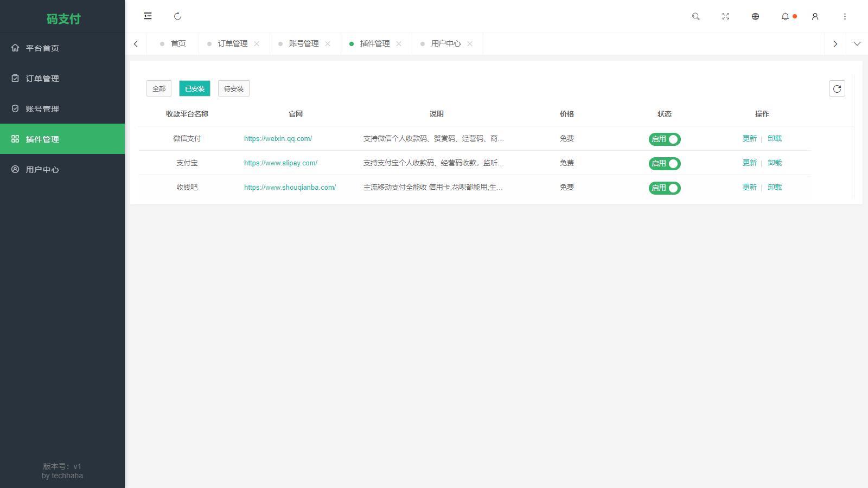Click the page reload icon in top bar
868x488 pixels.
click(177, 16)
